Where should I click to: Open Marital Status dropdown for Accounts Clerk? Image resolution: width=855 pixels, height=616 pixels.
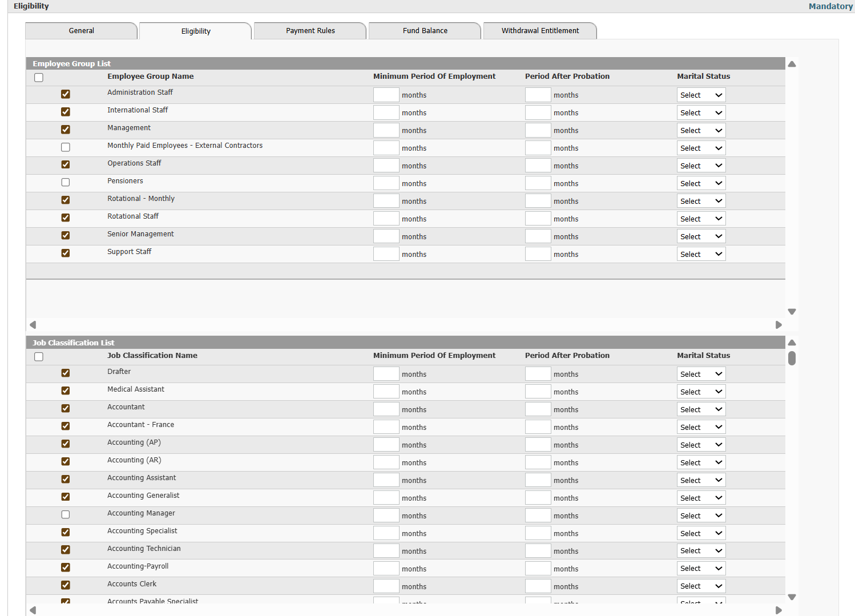pos(701,587)
